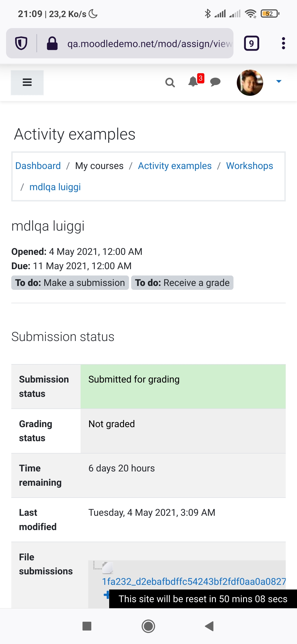Tap the URL address bar field

[149, 43]
